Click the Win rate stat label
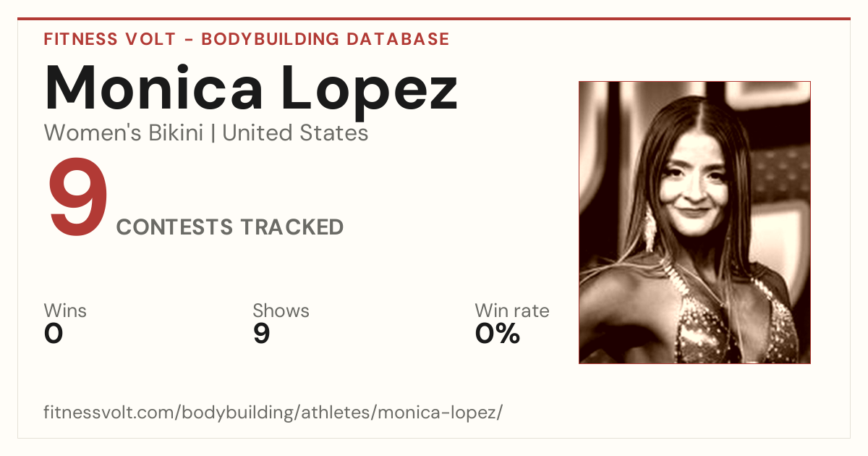868x456 pixels. click(512, 311)
